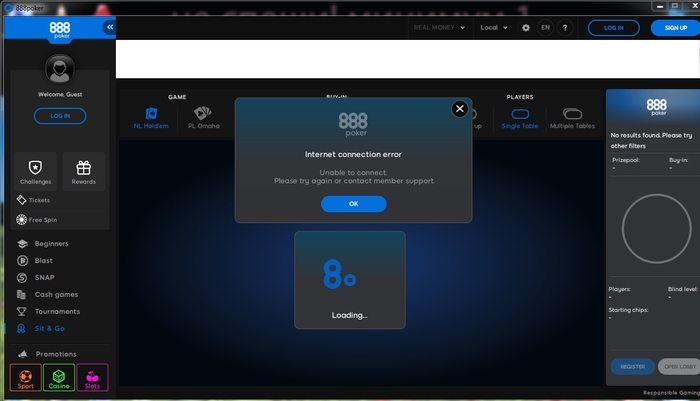Launch the Sport product tile
Screen dimensions: 700x401
[x=25, y=377]
